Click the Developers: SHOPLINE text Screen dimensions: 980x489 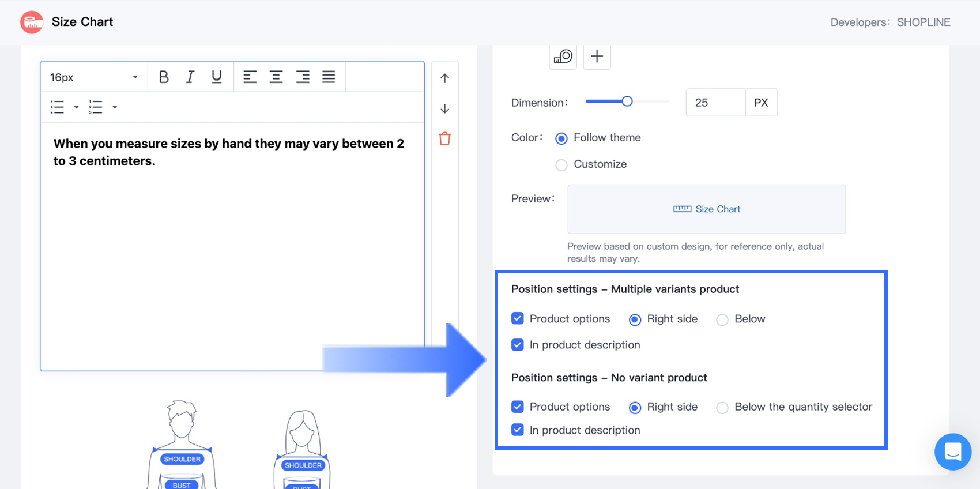pyautogui.click(x=890, y=22)
